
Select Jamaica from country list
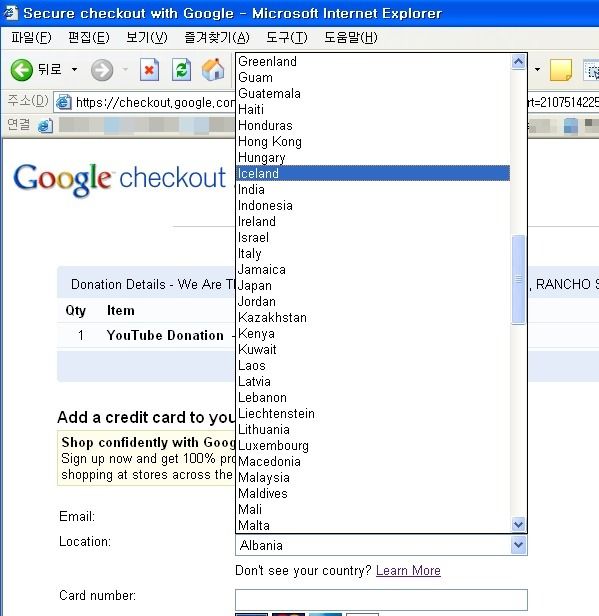click(373, 270)
